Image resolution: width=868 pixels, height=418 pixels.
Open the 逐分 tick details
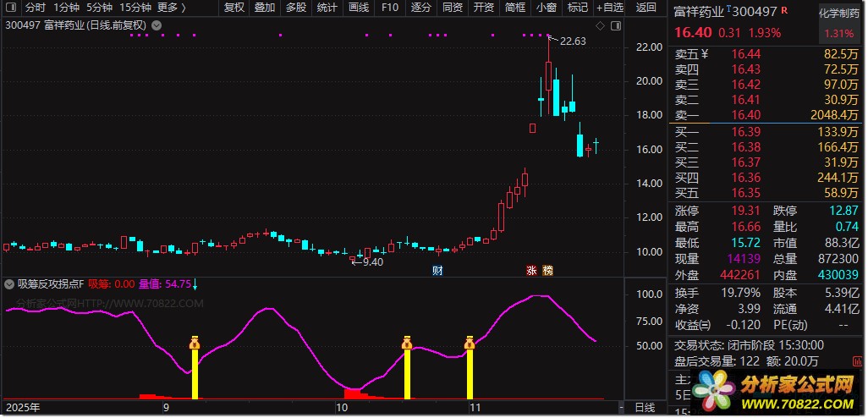coord(421,8)
